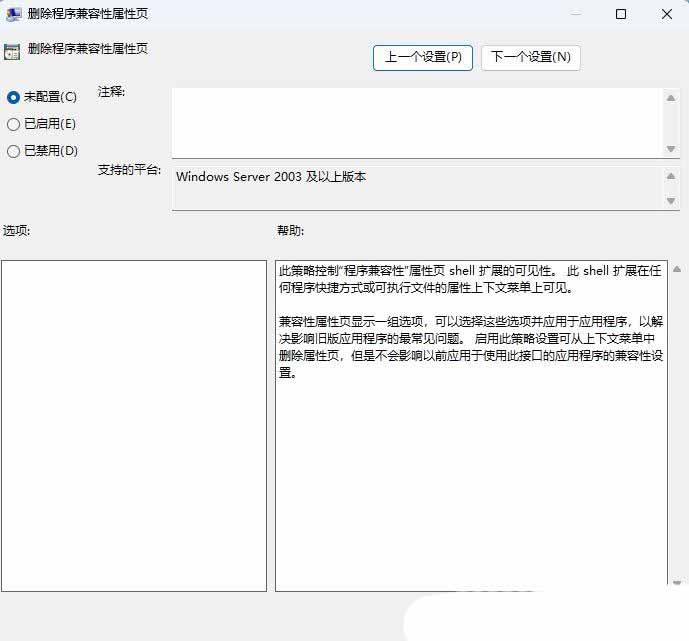This screenshot has height=641, width=689.
Task: Click the policy setting icon beside the heading
Action: click(11, 52)
